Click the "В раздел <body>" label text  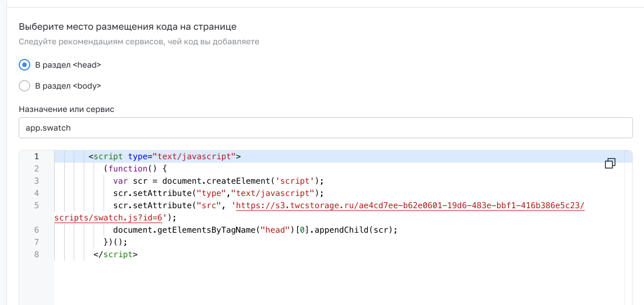click(x=68, y=86)
